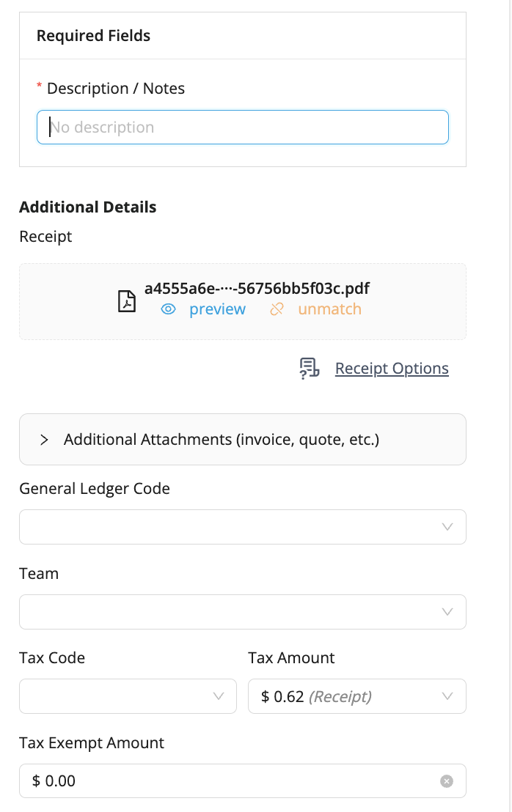
Task: Click the Team field's down arrow
Action: (x=447, y=612)
